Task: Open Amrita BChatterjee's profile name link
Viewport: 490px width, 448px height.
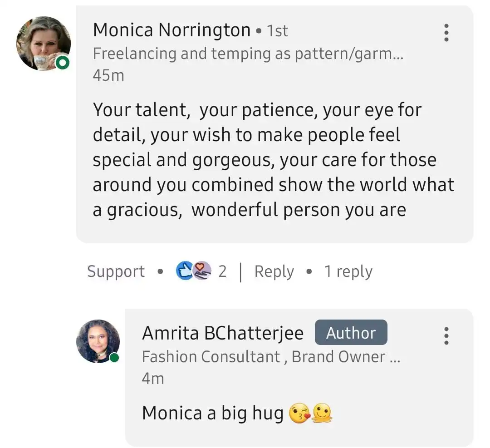Action: click(223, 333)
